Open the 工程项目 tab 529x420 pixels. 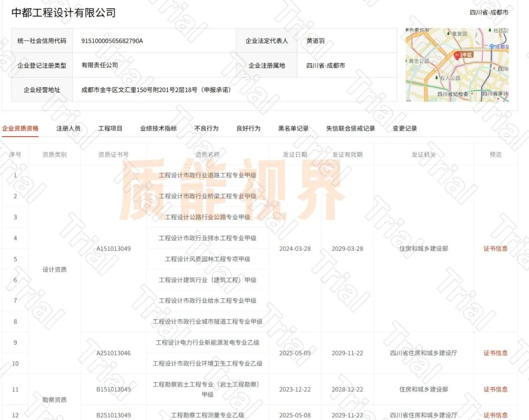click(110, 129)
